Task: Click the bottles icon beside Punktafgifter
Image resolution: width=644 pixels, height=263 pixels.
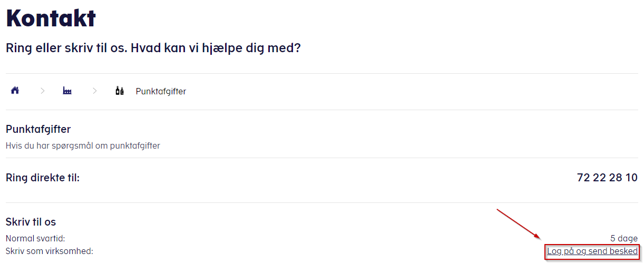Action: [120, 91]
